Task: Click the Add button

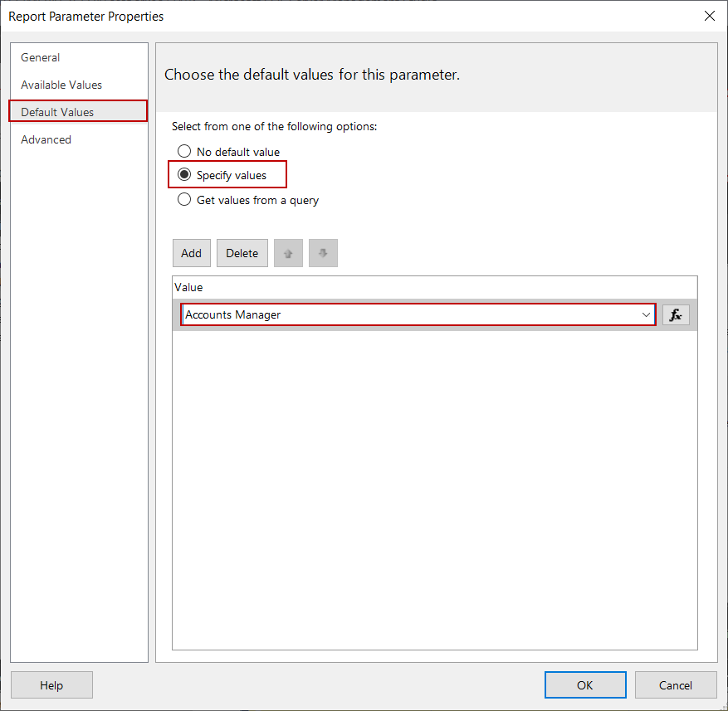Action: pyautogui.click(x=191, y=252)
